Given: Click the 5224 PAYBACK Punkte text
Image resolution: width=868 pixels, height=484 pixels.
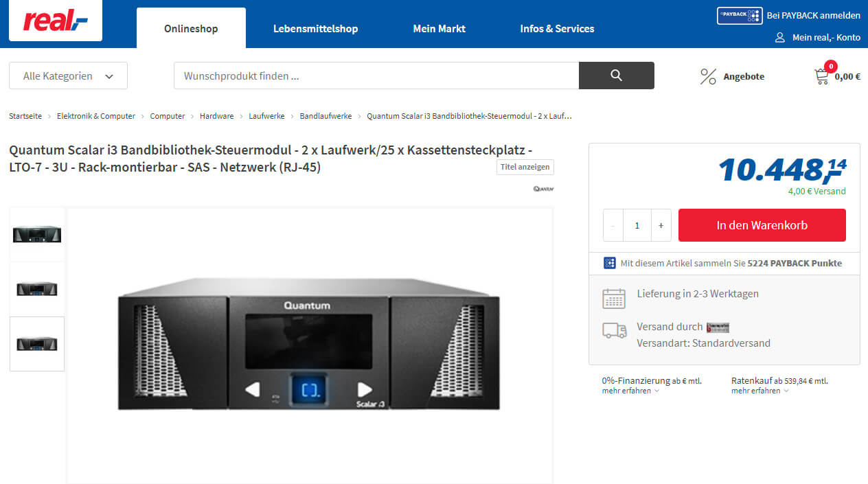Looking at the screenshot, I should click(795, 263).
